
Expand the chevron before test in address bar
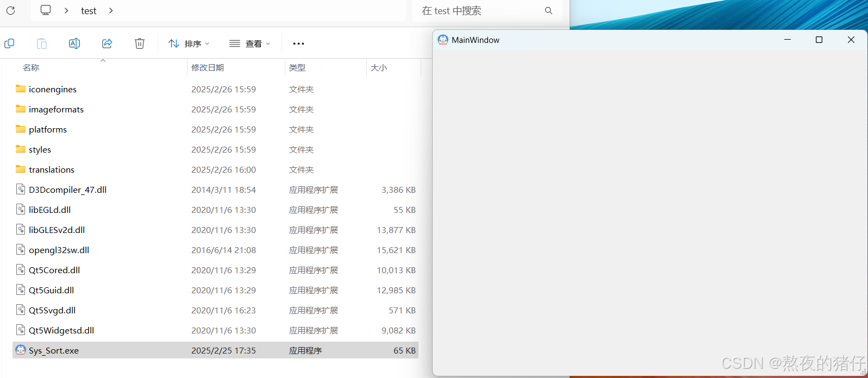pyautogui.click(x=66, y=10)
